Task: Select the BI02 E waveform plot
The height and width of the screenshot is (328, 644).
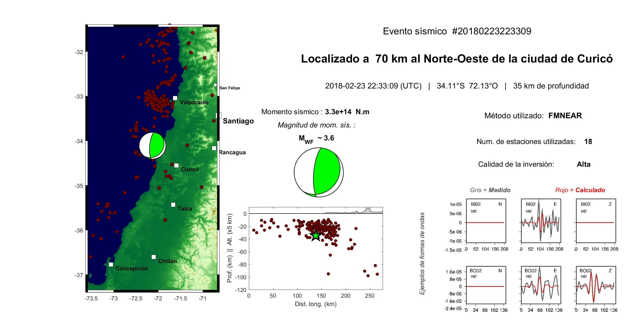Action: (x=541, y=221)
